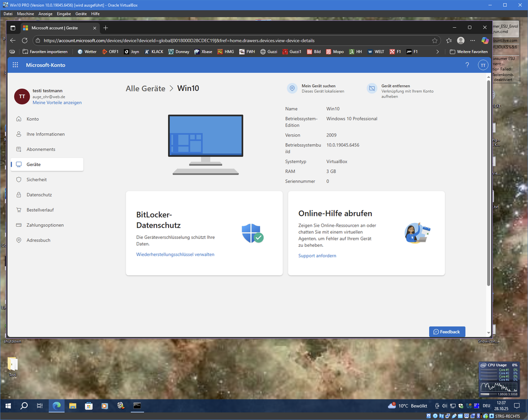Image resolution: width=528 pixels, height=420 pixels.
Task: Select Konto in the sidebar
Action: [47, 119]
